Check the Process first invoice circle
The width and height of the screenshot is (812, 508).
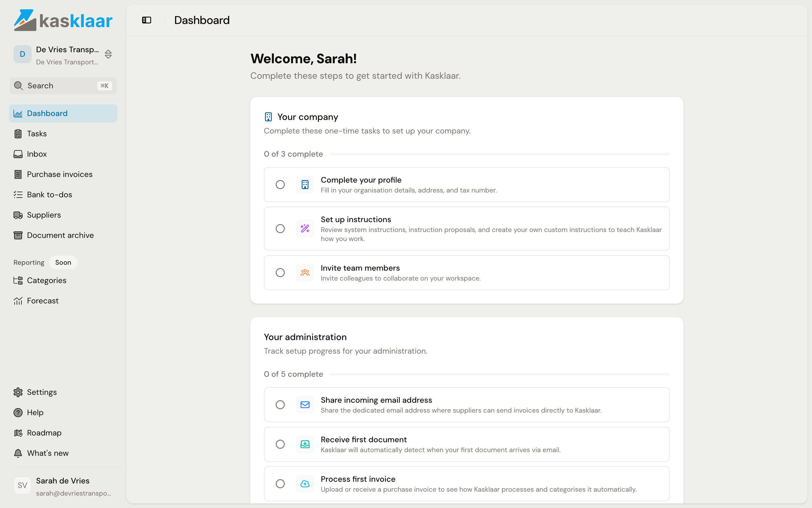tap(280, 484)
